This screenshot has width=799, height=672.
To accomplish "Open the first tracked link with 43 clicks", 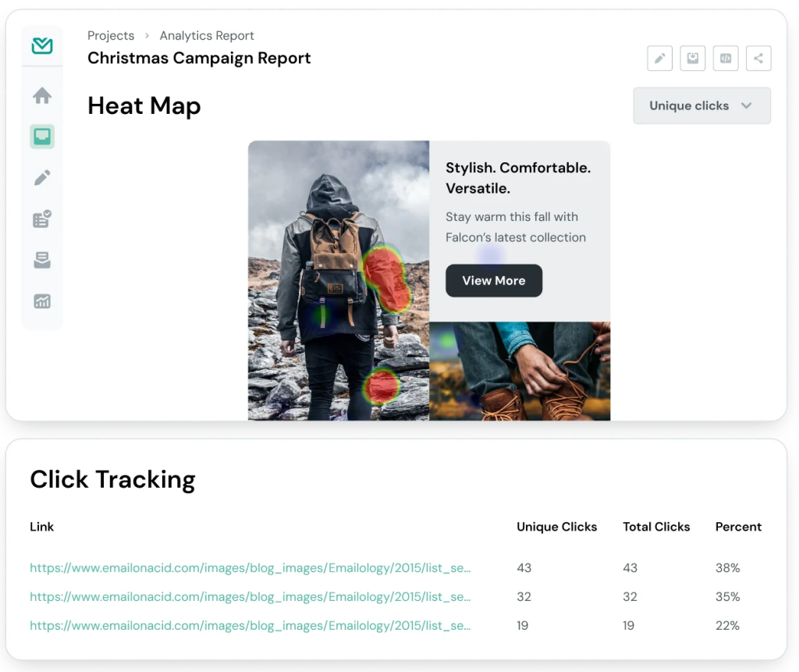I will click(x=250, y=568).
